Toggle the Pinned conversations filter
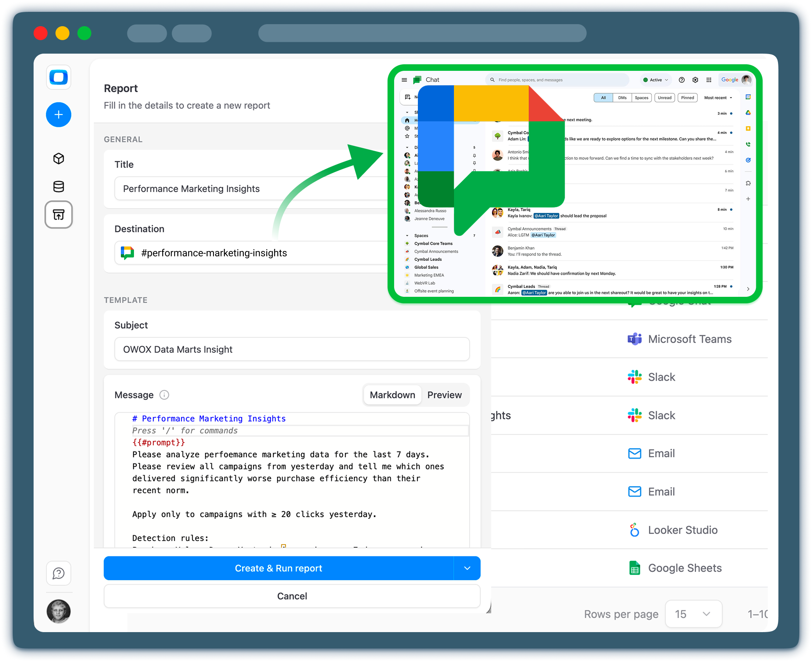 688,98
